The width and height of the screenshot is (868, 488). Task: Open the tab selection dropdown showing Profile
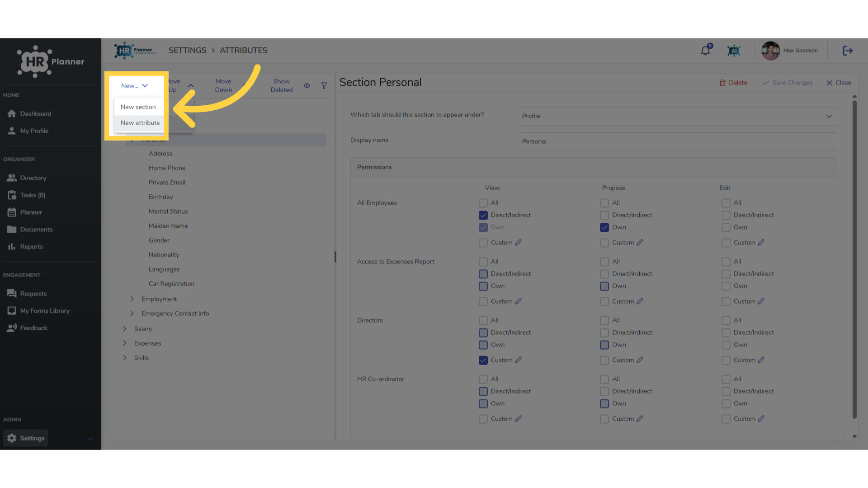(x=677, y=116)
